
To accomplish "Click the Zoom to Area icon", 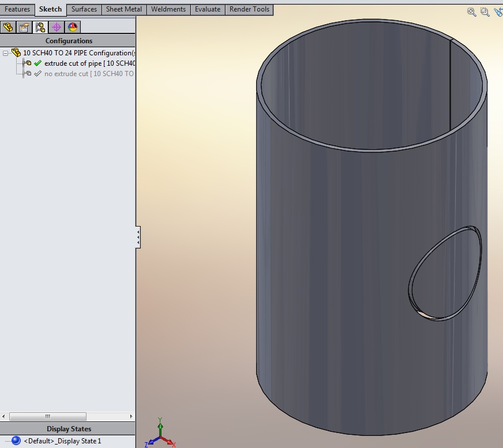I will coord(485,12).
